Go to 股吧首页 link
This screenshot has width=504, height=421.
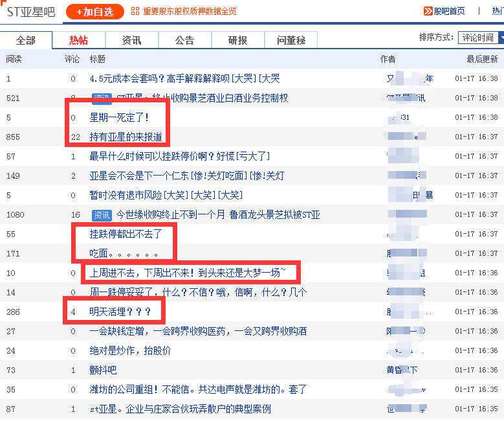point(449,11)
